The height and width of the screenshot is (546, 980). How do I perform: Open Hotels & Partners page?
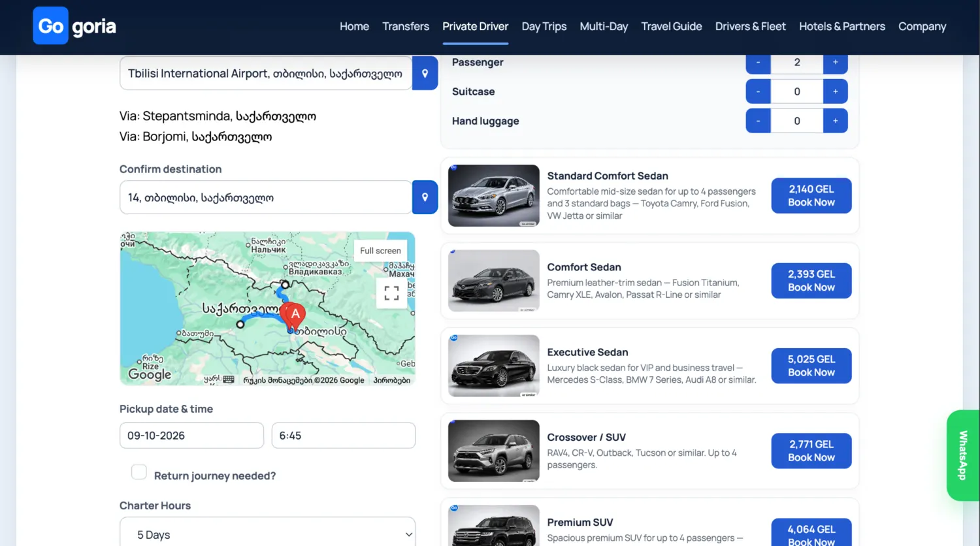[841, 26]
